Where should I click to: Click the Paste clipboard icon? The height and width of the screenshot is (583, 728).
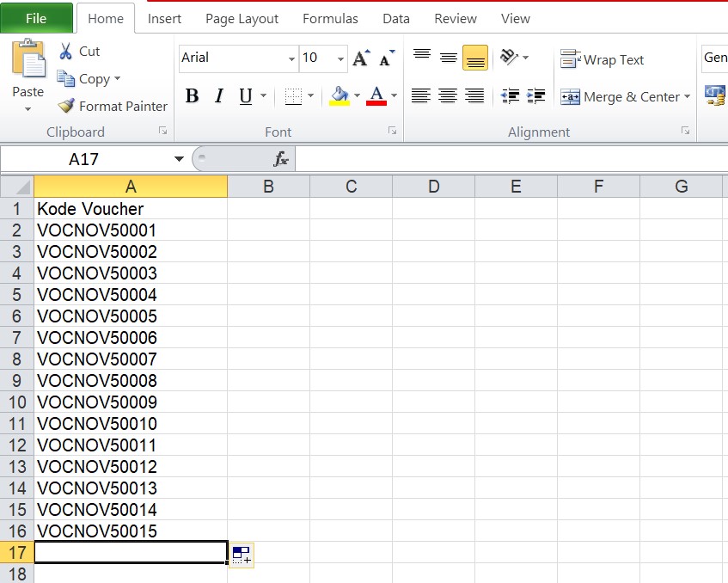click(x=28, y=59)
